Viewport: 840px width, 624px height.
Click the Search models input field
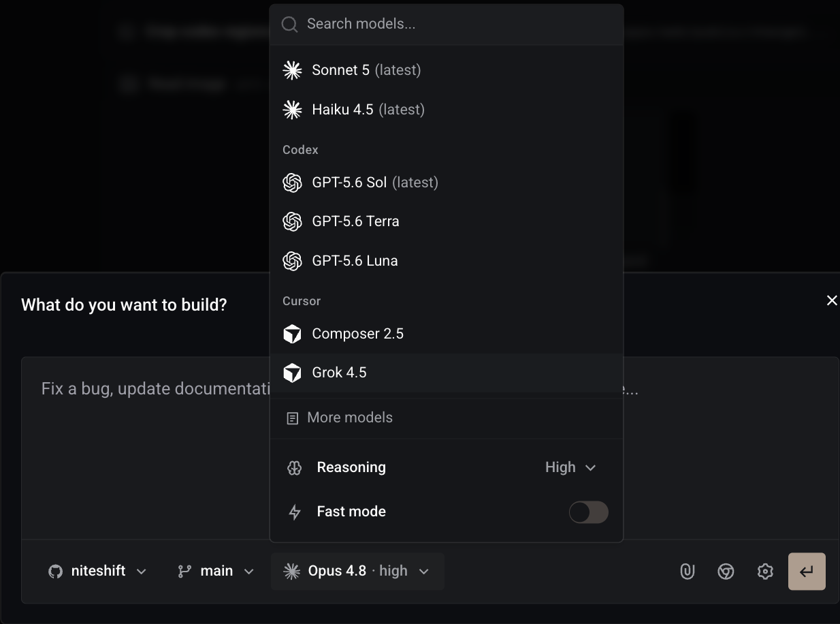[x=447, y=25]
